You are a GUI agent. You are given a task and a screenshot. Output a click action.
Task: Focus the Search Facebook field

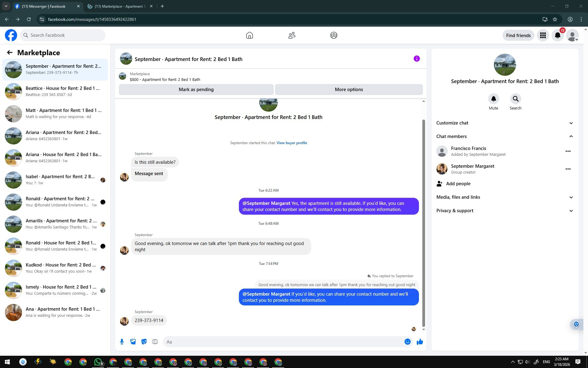(x=62, y=35)
